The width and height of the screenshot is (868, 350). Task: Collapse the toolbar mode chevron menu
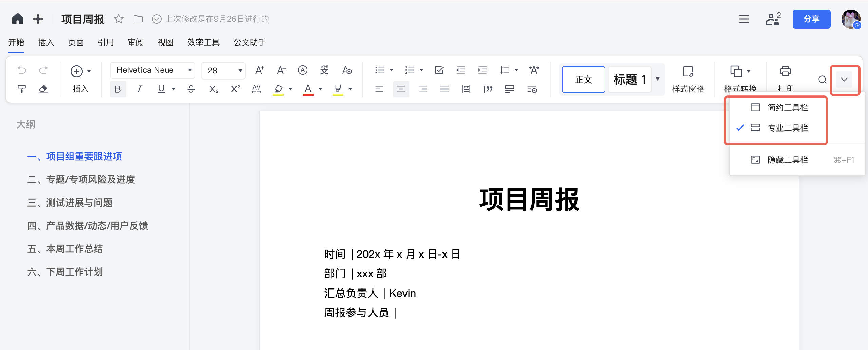click(844, 80)
